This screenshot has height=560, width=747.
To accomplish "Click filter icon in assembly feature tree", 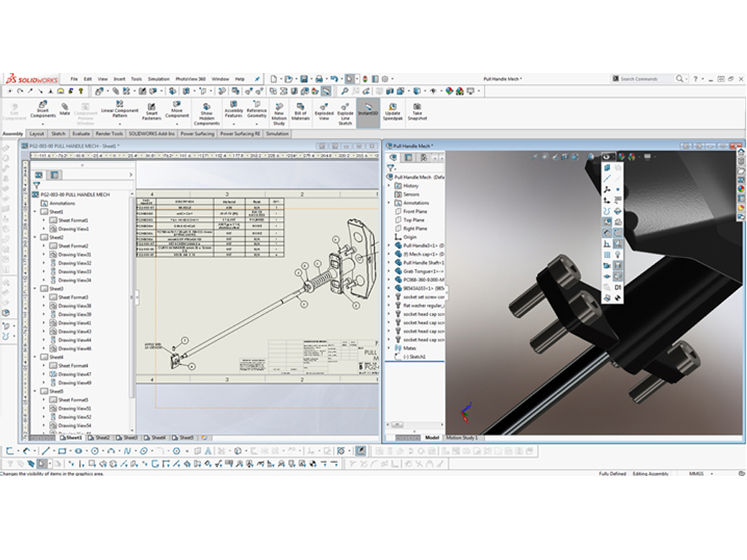I will [x=391, y=168].
